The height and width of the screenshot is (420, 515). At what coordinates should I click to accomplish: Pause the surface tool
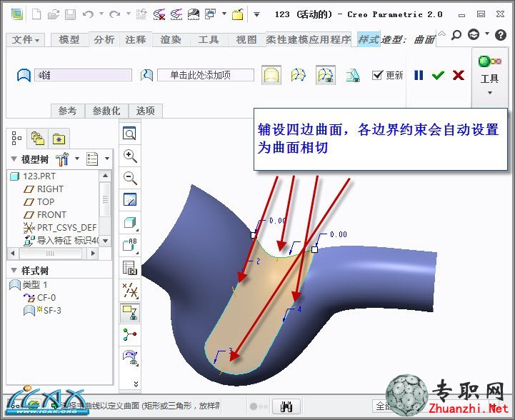click(419, 75)
